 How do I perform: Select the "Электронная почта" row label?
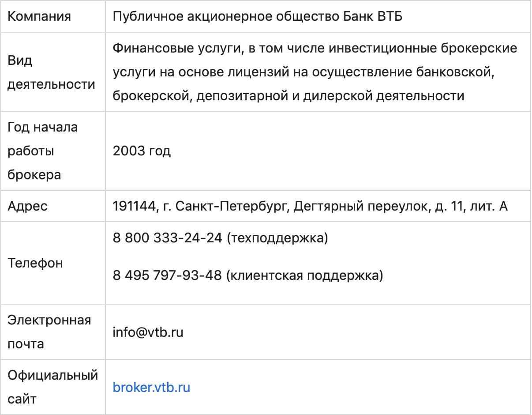point(49,332)
